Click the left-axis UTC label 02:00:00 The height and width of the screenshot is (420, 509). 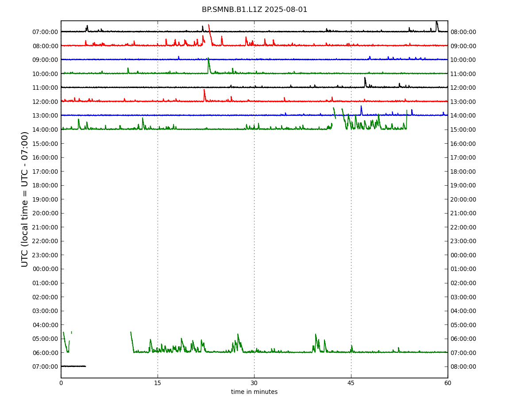(45, 297)
